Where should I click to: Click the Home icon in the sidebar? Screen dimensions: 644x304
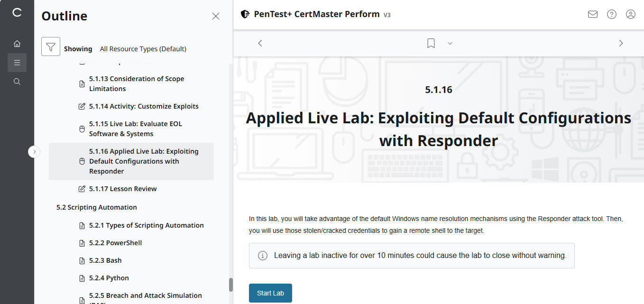click(x=17, y=43)
